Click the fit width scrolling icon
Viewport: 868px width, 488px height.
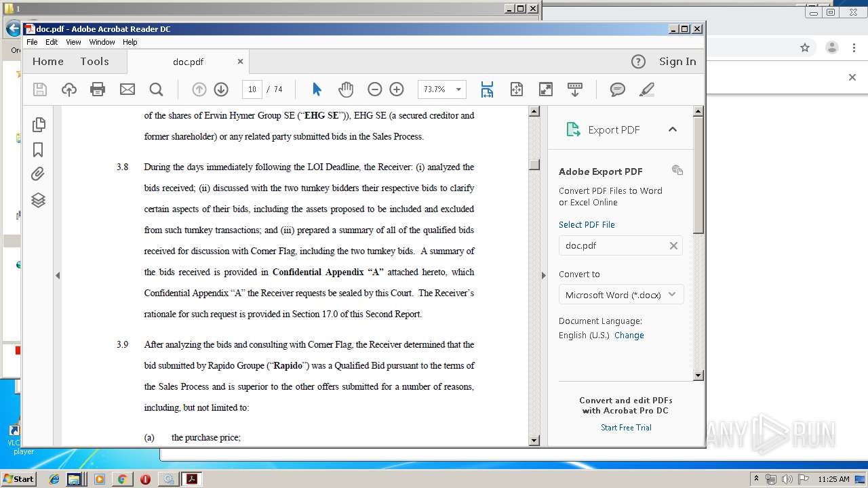487,89
